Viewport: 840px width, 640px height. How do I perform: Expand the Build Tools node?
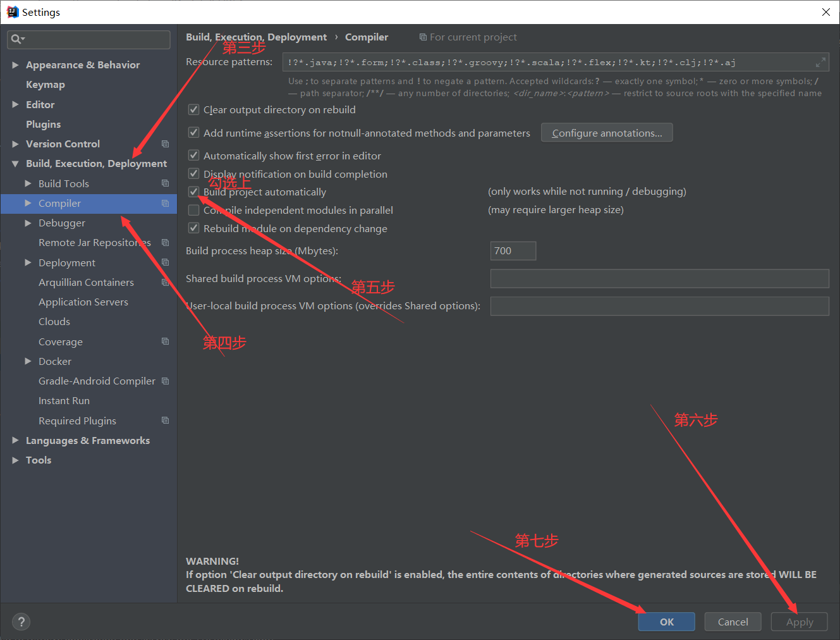coord(28,183)
